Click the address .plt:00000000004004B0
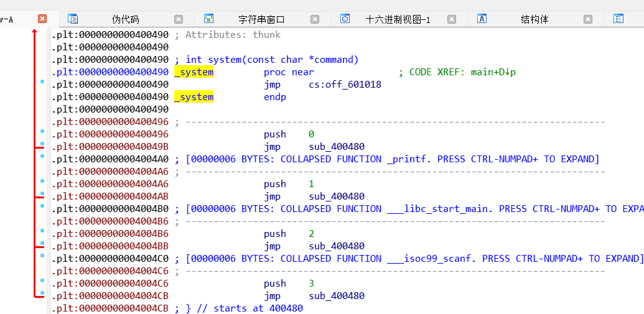This screenshot has height=314, width=644. [110, 209]
